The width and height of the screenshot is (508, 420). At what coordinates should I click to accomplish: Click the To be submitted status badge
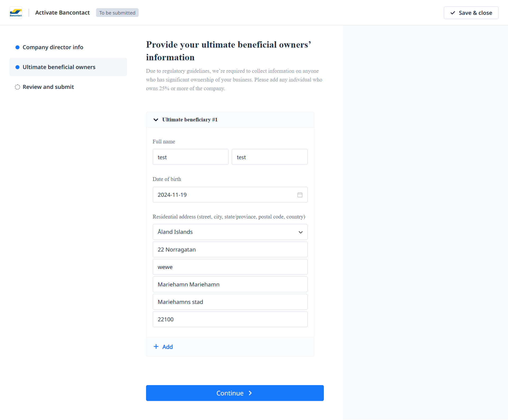(x=117, y=13)
